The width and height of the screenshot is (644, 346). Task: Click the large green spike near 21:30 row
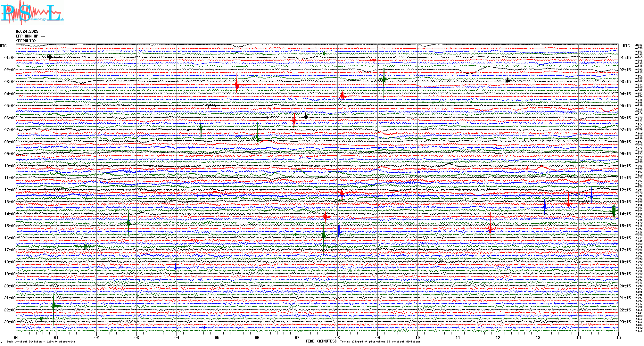click(x=54, y=306)
